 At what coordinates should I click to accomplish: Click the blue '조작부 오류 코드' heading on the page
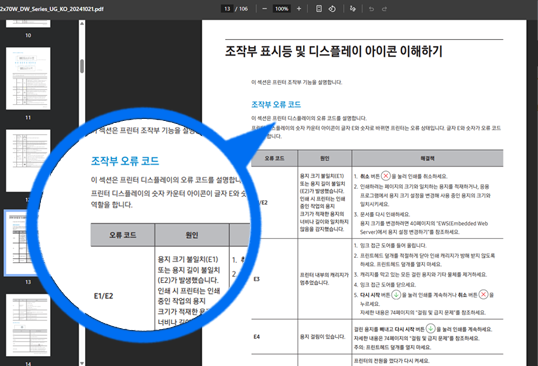click(x=276, y=104)
